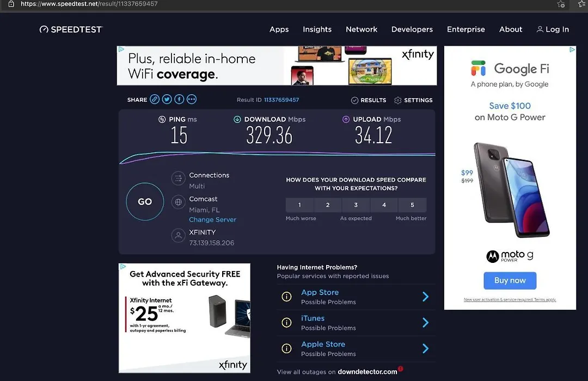
Task: Open the Insights menu
Action: pyautogui.click(x=317, y=29)
